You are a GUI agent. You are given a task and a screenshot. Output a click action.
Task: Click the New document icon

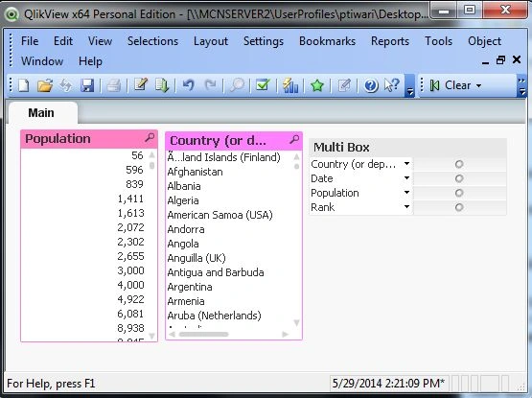(23, 85)
